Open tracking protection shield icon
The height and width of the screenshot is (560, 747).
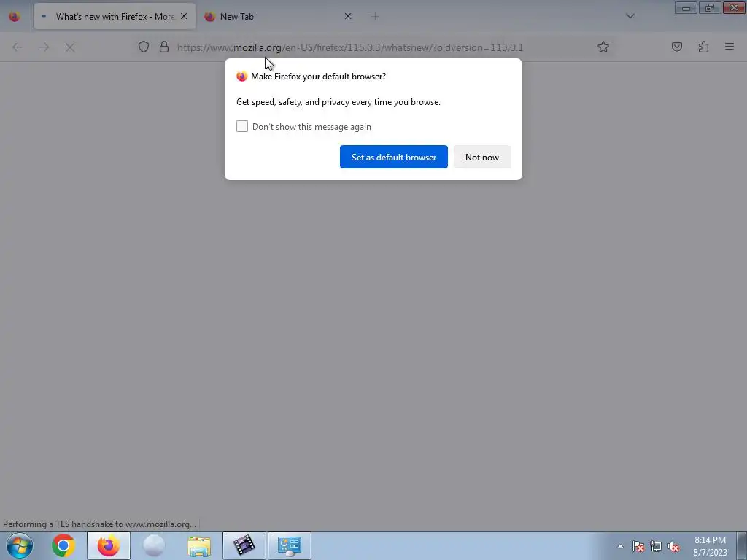coord(144,47)
